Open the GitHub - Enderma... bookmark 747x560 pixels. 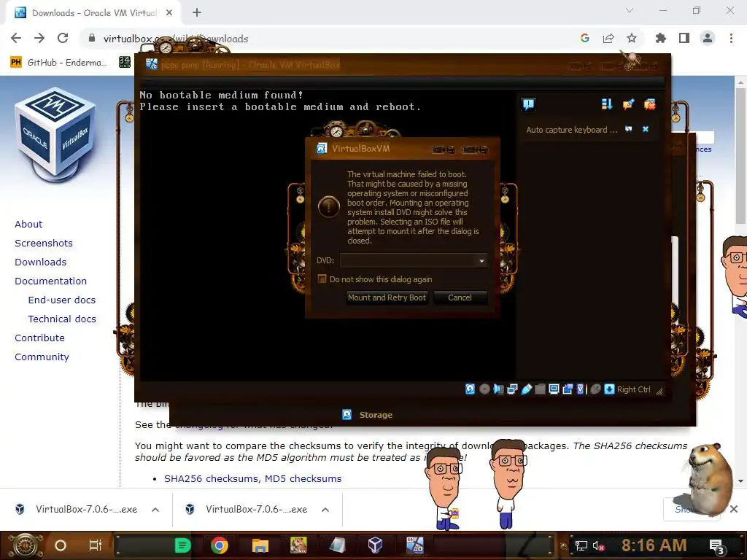pyautogui.click(x=59, y=63)
